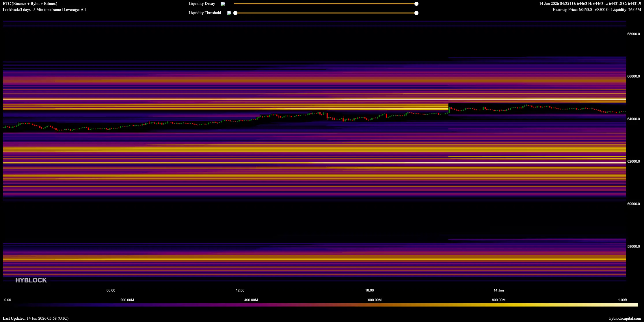Click the 66000.0 price axis label
This screenshot has width=644, height=322.
click(633, 76)
